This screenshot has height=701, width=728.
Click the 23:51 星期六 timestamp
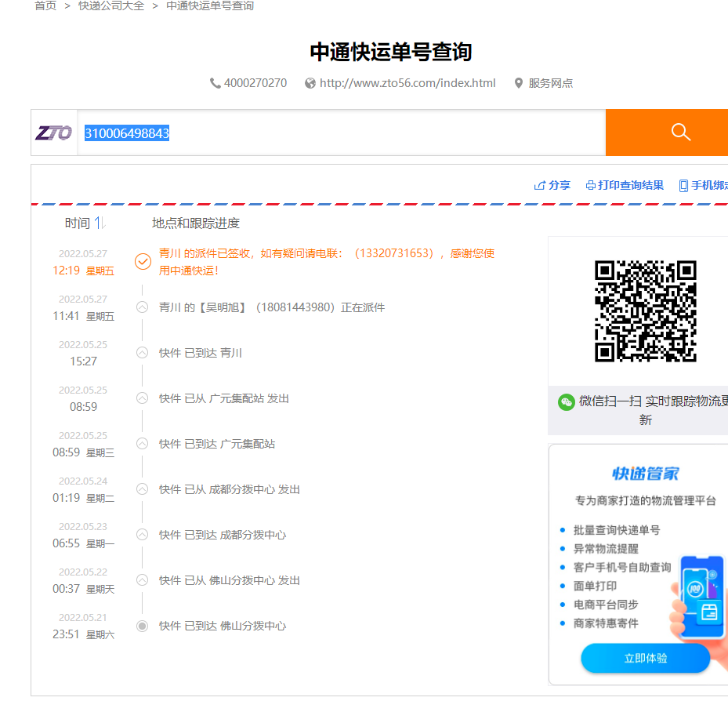coord(84,634)
